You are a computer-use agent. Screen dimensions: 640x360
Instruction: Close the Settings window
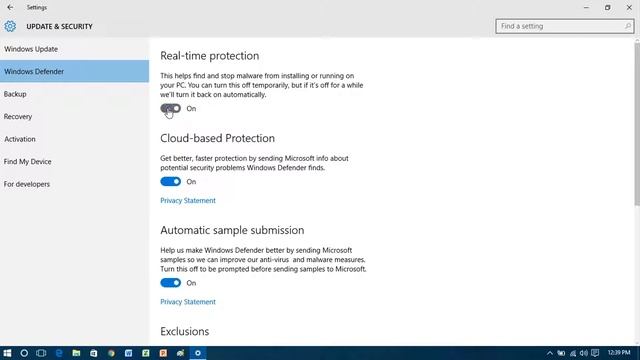(x=629, y=7)
